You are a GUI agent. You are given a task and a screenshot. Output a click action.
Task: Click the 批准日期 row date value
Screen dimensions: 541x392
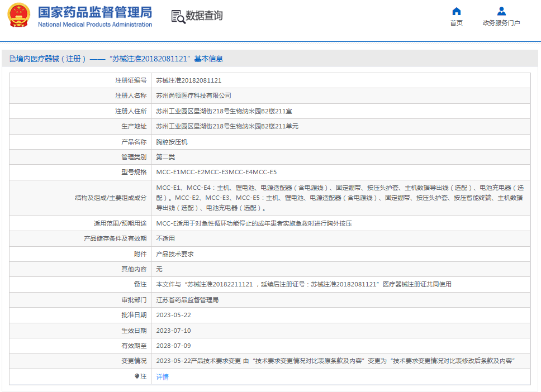point(173,315)
